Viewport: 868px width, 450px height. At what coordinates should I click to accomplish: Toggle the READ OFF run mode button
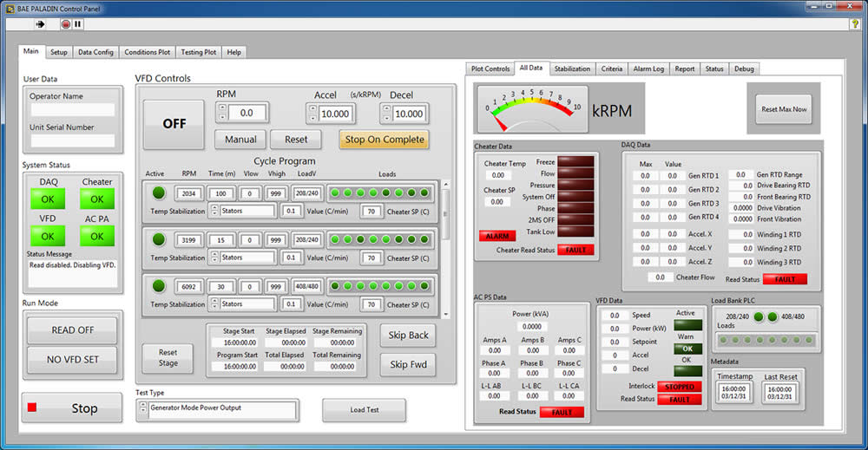coord(72,330)
